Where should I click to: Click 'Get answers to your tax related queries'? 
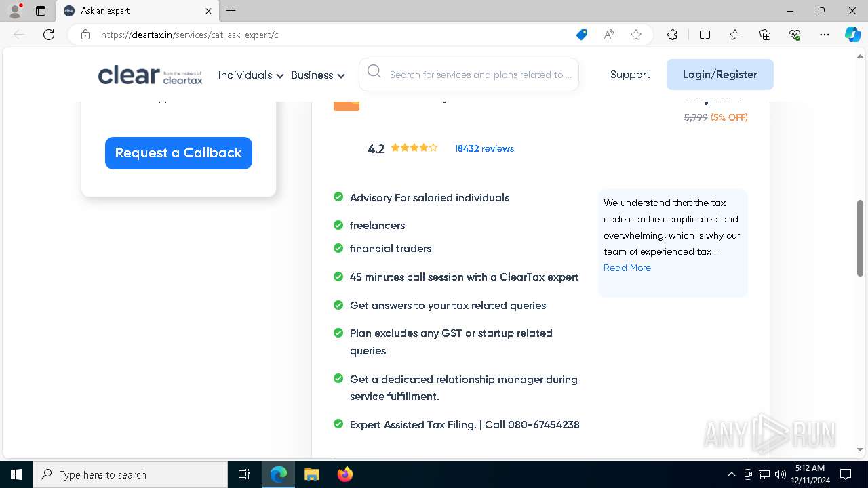[x=448, y=306]
